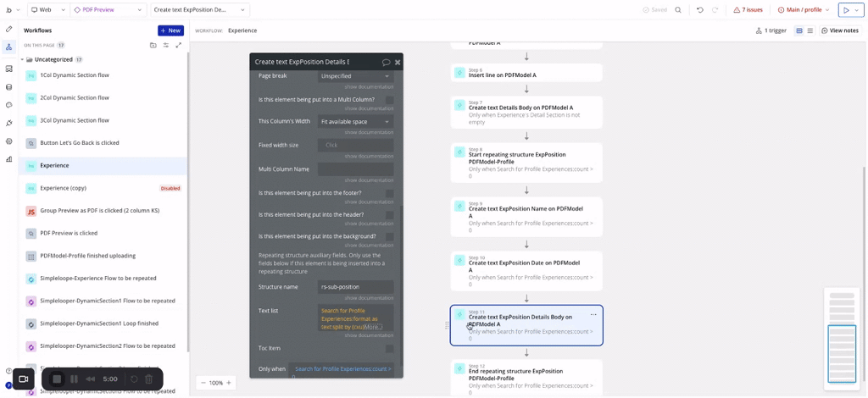Click the Preview play button

[847, 10]
